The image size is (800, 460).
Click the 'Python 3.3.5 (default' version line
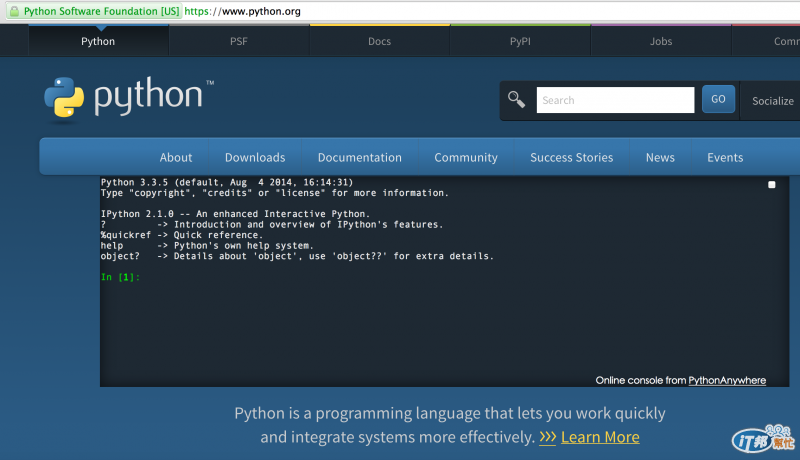[227, 182]
